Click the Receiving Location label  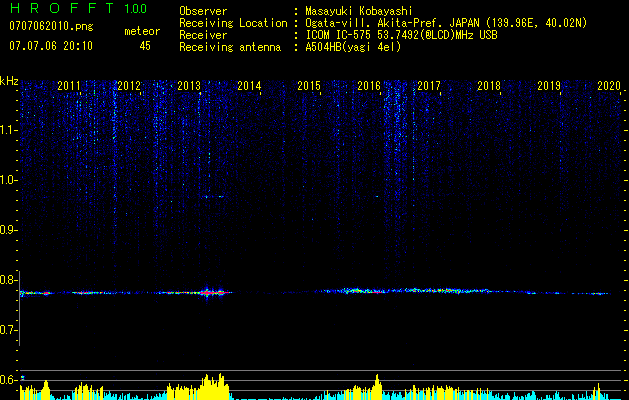[x=233, y=23]
